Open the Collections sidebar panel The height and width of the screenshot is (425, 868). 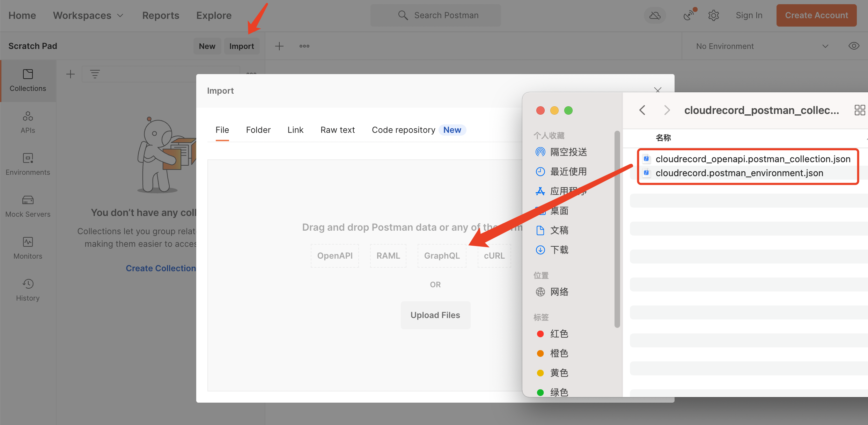[x=28, y=81]
